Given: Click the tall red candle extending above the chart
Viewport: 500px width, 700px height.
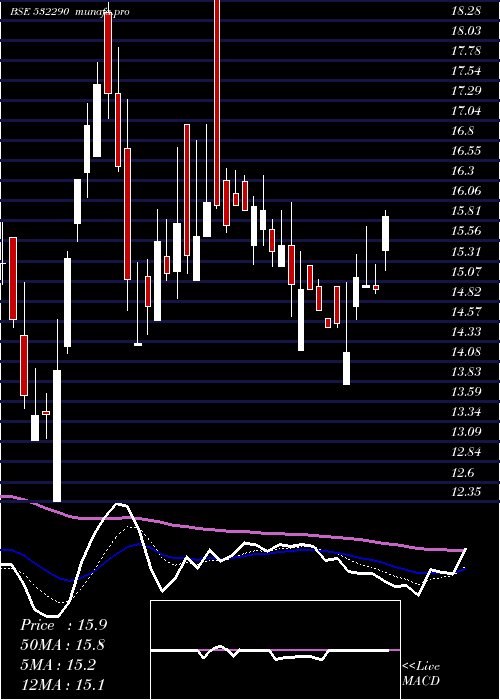Looking at the screenshot, I should [x=217, y=103].
